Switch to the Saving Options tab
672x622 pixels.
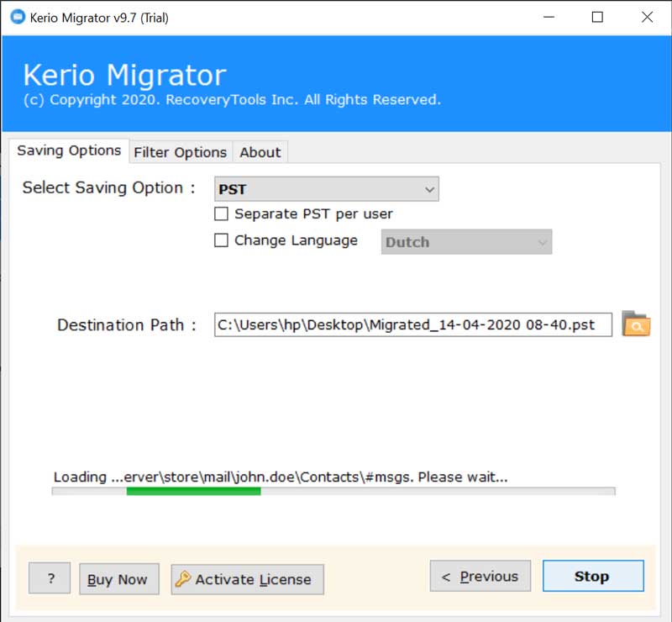pos(69,150)
